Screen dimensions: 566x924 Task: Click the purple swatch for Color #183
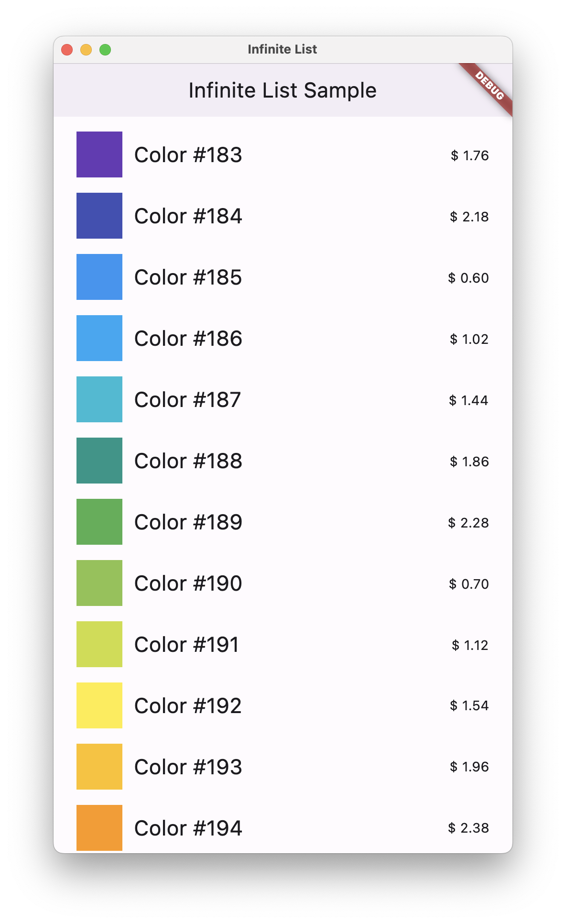99,154
